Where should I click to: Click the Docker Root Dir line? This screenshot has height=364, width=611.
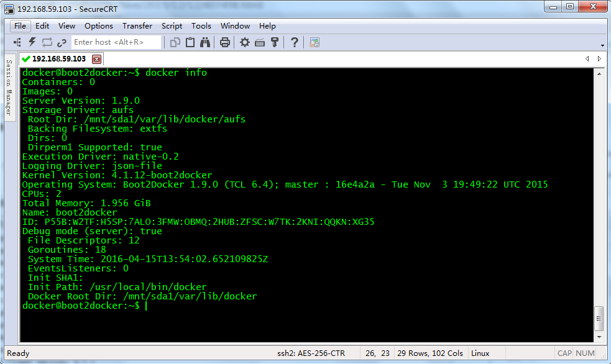click(142, 297)
